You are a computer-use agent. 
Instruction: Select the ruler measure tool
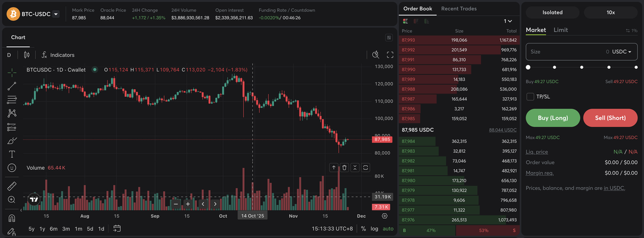click(12, 186)
